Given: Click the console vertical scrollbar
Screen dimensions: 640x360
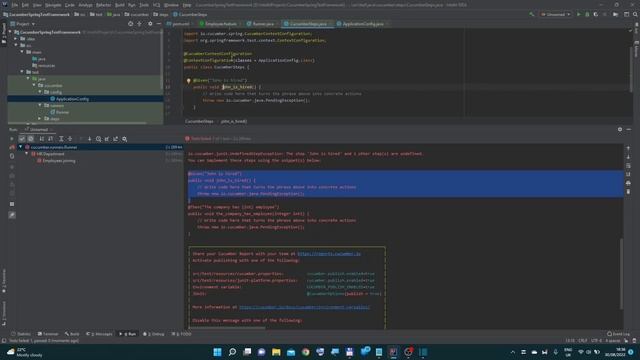Looking at the screenshot, I should click(621, 273).
